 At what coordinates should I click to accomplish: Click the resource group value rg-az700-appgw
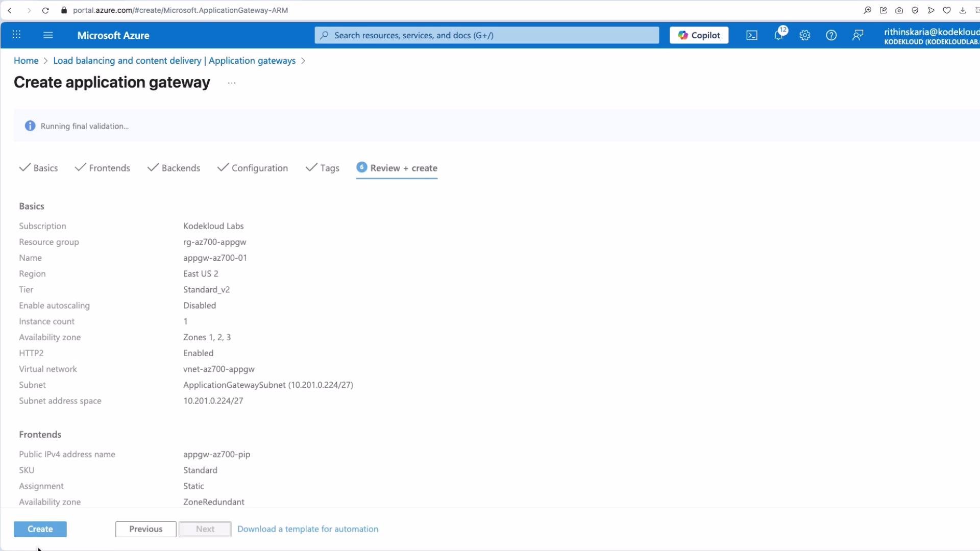click(215, 242)
